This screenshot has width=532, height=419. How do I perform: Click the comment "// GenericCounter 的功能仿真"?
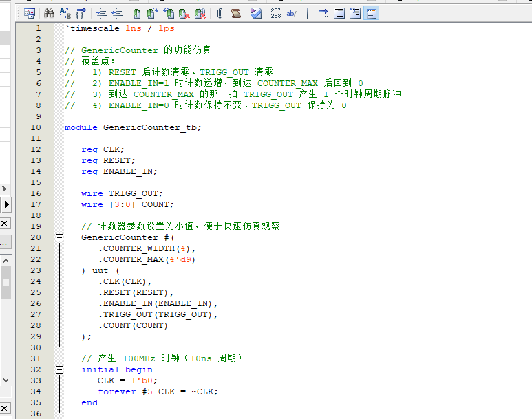tap(138, 50)
